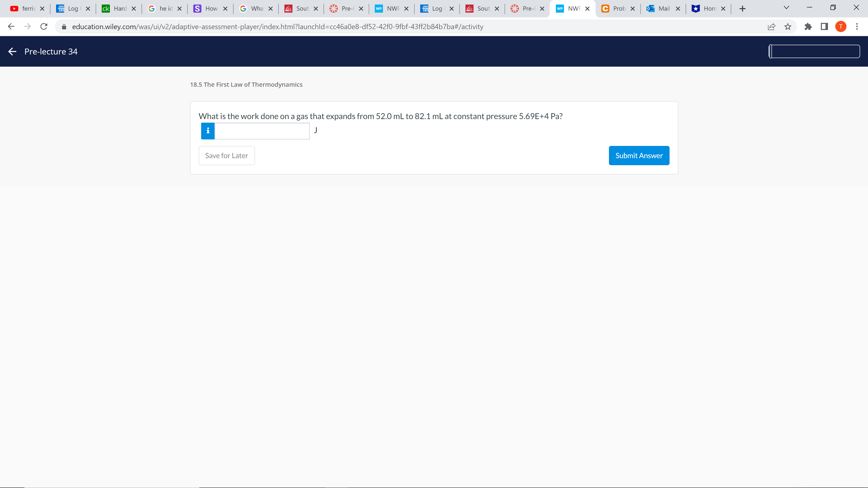Bookmark this page with the star icon
This screenshot has height=488, width=868.
pyautogui.click(x=788, y=27)
